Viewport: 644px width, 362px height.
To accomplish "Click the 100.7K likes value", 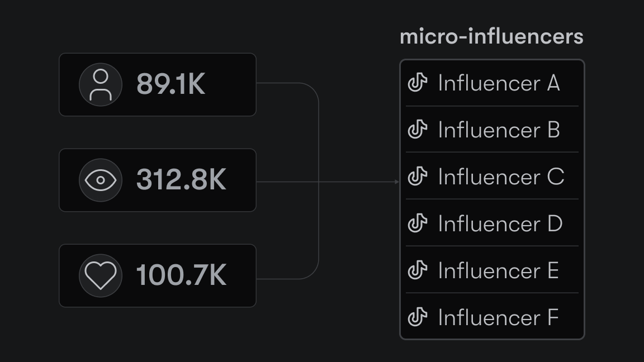I will [x=181, y=275].
